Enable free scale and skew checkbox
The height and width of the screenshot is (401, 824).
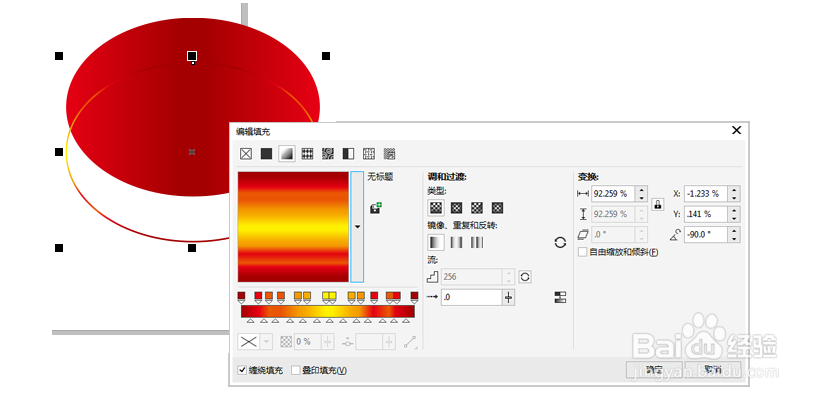pyautogui.click(x=582, y=252)
